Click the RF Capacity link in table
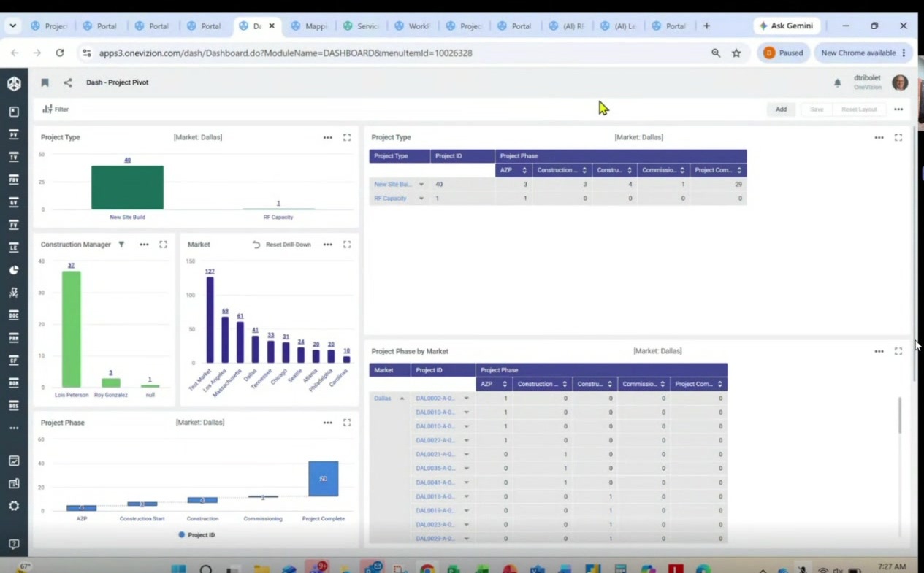This screenshot has width=924, height=573. [390, 199]
